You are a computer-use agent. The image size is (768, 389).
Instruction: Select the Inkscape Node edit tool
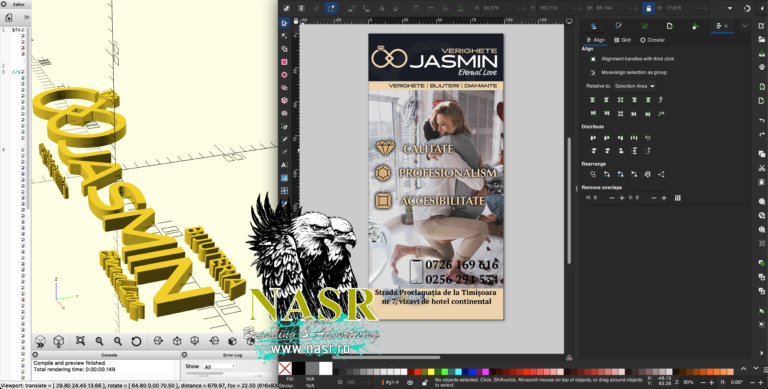point(284,36)
